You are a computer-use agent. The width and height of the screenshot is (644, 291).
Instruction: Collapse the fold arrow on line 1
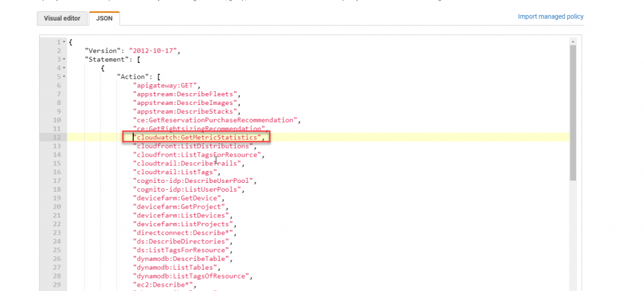(x=64, y=41)
